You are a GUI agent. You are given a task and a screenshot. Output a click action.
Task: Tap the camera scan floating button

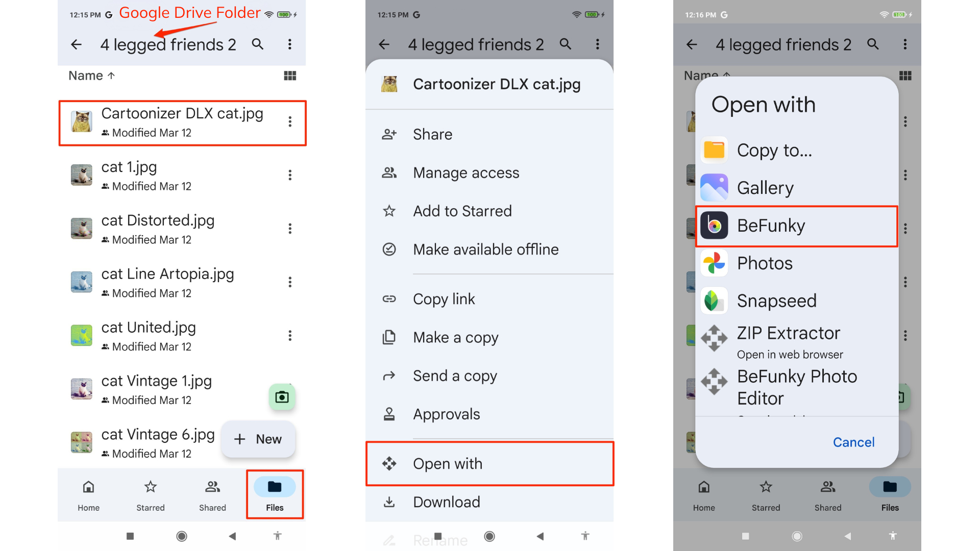[282, 397]
